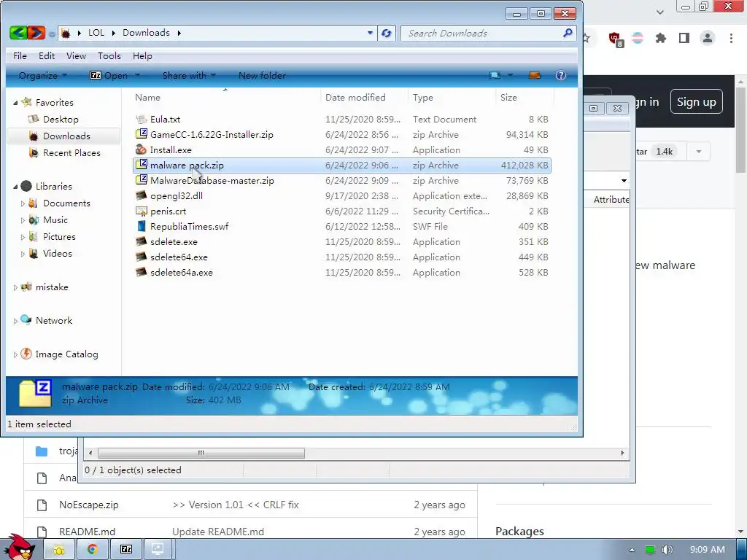Select the penis.crt certificate icon
This screenshot has height=560, width=747.
(141, 211)
